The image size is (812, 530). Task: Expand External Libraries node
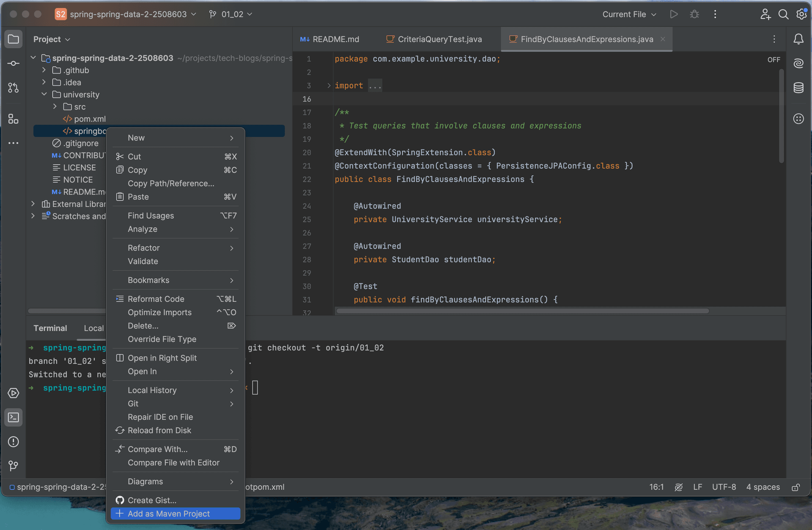click(x=33, y=204)
